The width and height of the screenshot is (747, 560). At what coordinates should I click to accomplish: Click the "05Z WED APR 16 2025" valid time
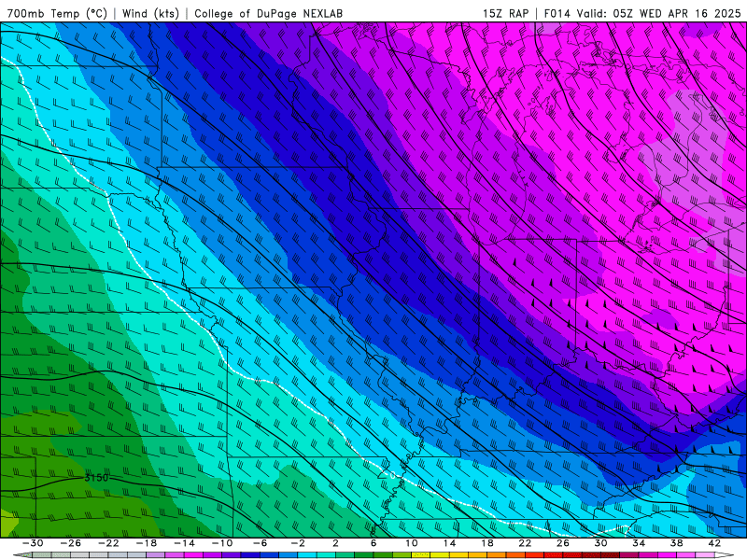pyautogui.click(x=677, y=14)
